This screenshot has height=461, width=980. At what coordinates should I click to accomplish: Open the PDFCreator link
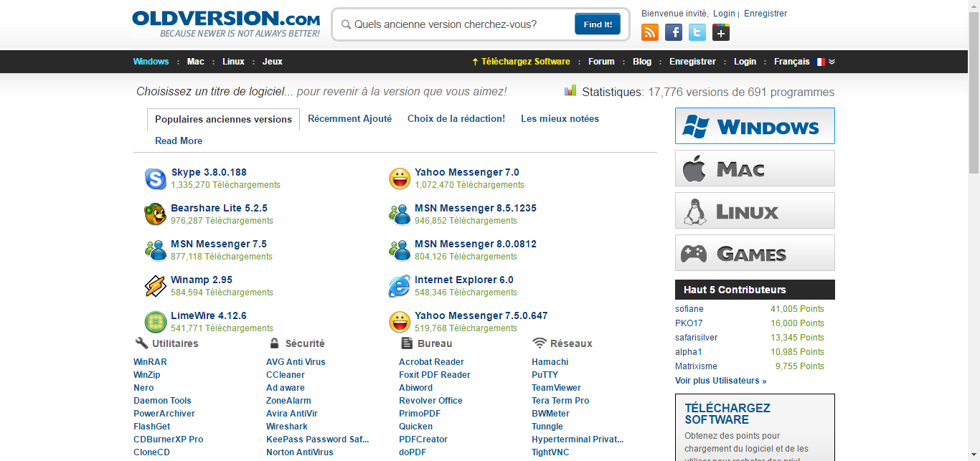(423, 439)
